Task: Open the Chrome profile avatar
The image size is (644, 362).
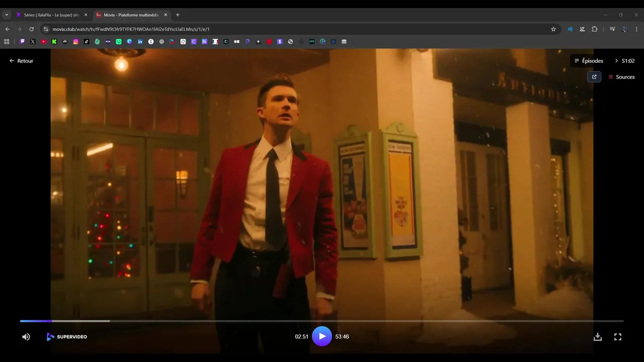Action: [624, 29]
